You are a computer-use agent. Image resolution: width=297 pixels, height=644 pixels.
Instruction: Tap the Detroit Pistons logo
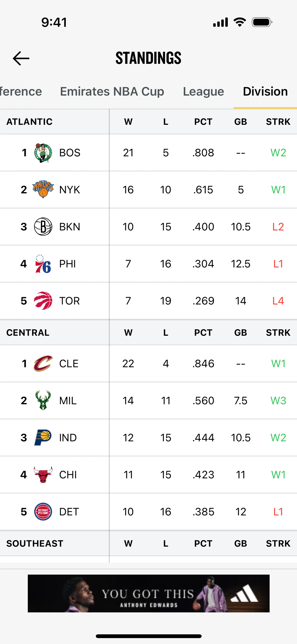click(x=43, y=512)
